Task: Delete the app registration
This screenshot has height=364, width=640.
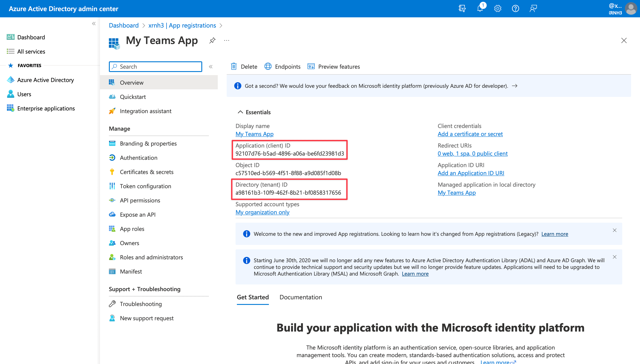Action: point(244,66)
